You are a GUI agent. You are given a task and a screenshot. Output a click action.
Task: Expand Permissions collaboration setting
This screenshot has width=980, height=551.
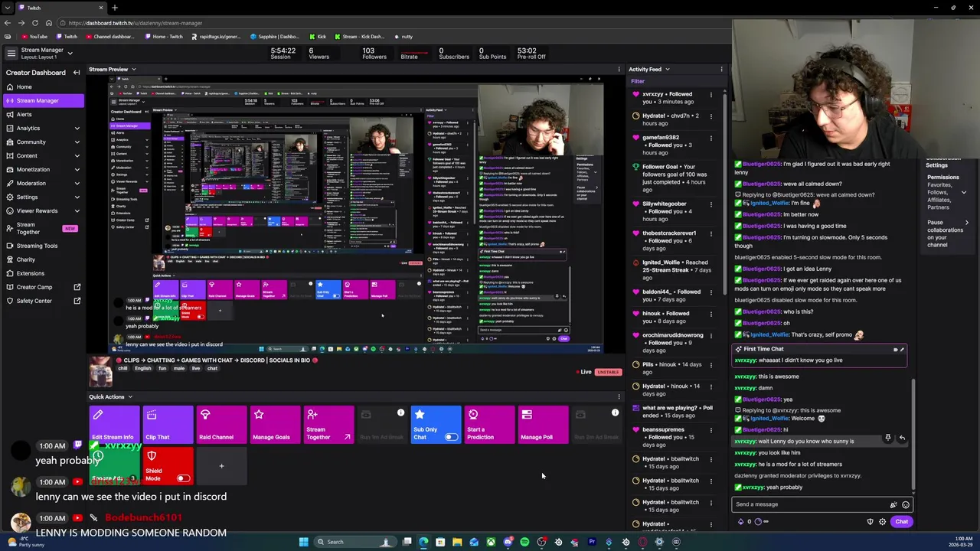[x=964, y=192]
